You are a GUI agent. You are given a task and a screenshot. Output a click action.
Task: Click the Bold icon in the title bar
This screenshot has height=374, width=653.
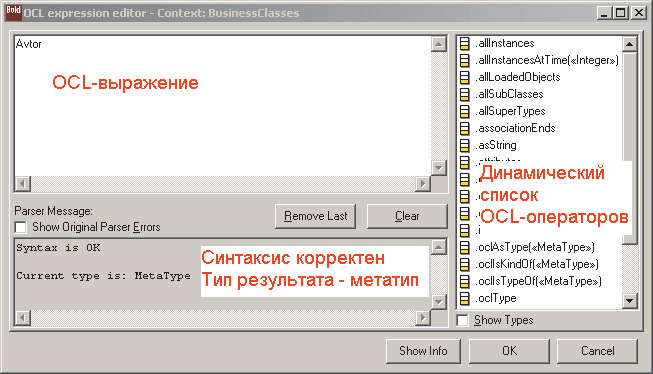click(x=13, y=12)
